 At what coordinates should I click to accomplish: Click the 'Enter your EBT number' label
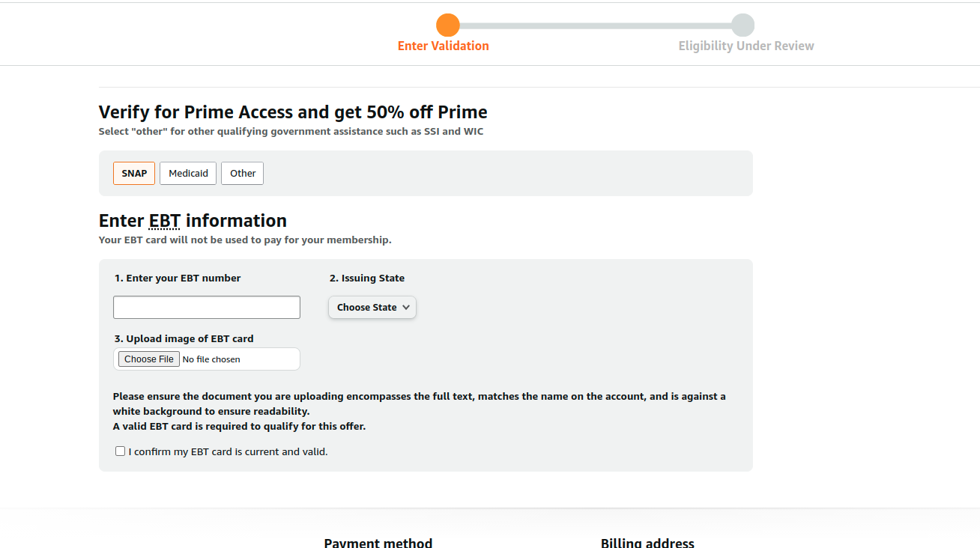(x=178, y=278)
